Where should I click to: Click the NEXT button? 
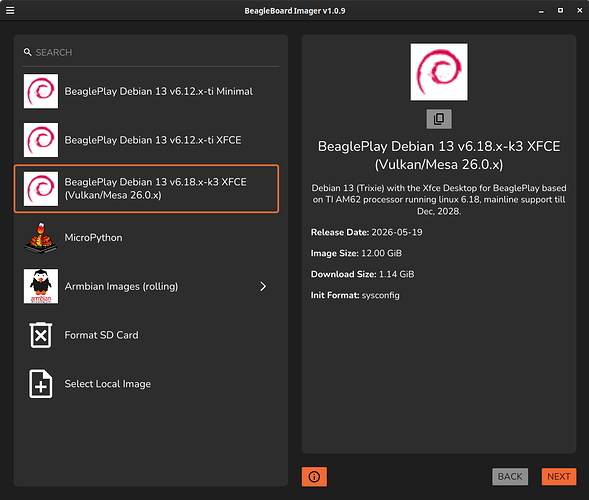pyautogui.click(x=559, y=477)
